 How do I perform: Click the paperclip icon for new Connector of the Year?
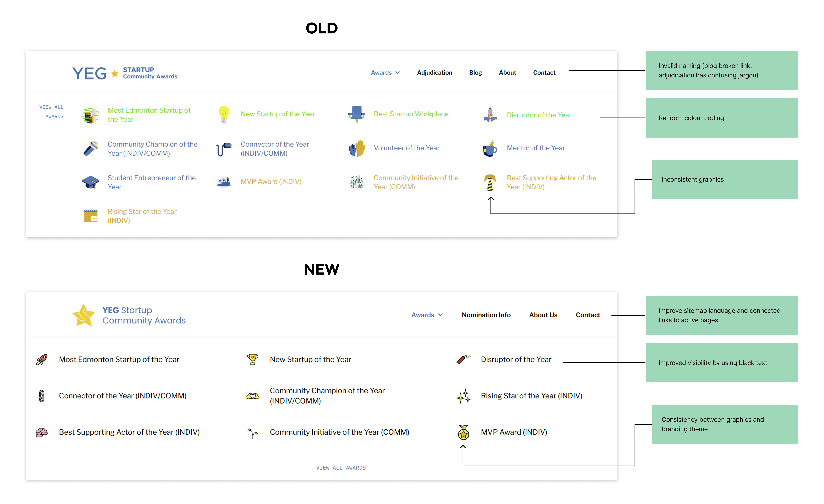42,396
